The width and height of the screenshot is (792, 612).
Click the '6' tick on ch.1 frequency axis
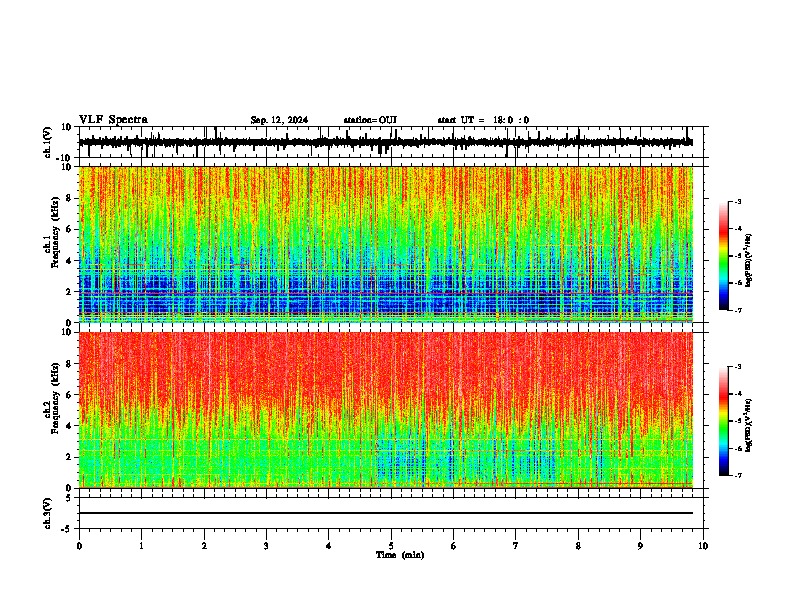(69, 229)
